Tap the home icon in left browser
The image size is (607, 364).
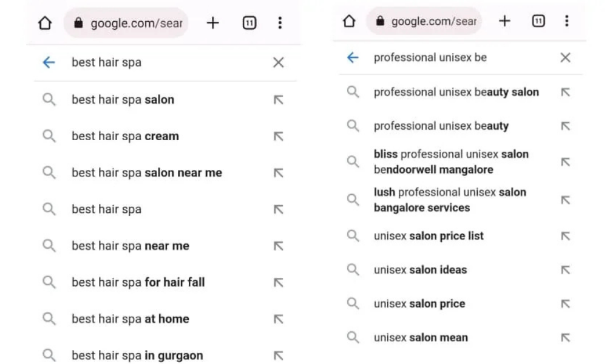pos(44,23)
